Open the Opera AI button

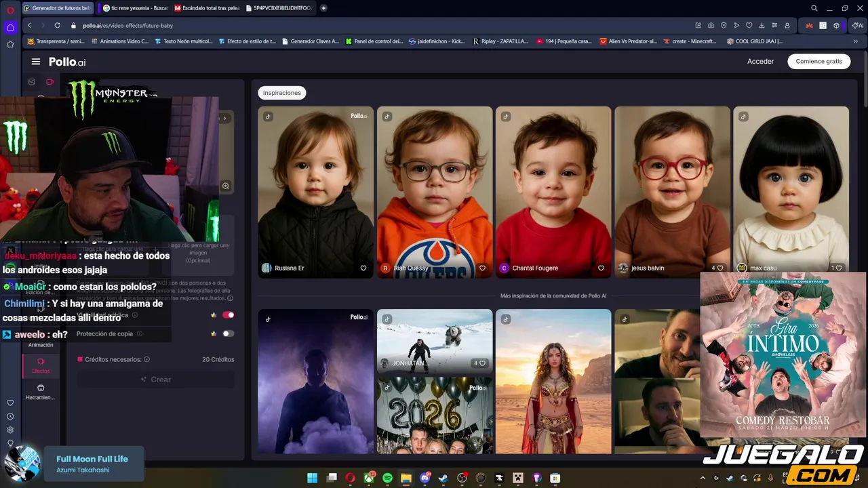click(858, 25)
